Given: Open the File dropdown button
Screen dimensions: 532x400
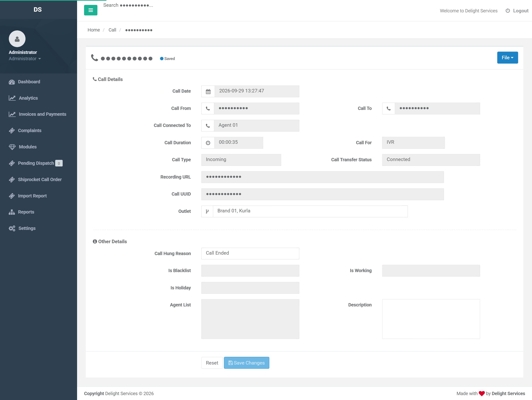Looking at the screenshot, I should tap(507, 58).
